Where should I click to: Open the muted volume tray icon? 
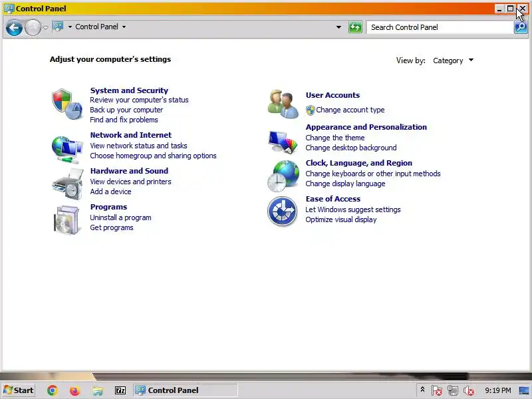coord(469,390)
